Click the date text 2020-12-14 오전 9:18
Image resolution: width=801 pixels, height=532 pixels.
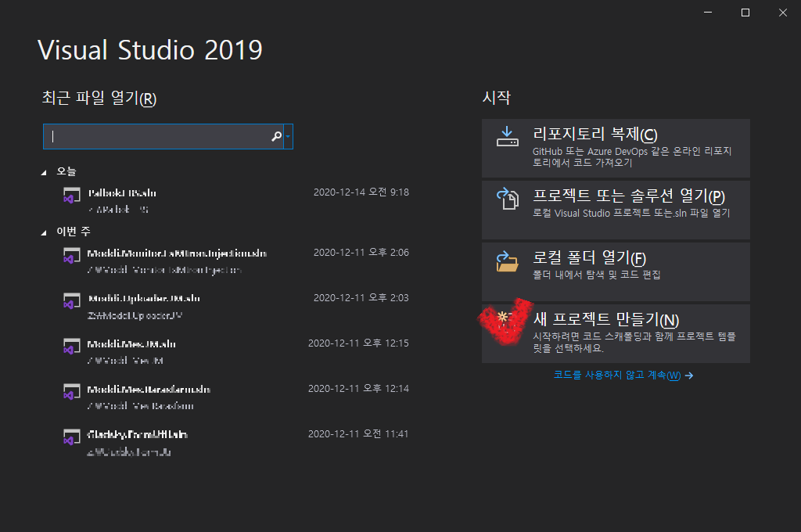(x=361, y=192)
